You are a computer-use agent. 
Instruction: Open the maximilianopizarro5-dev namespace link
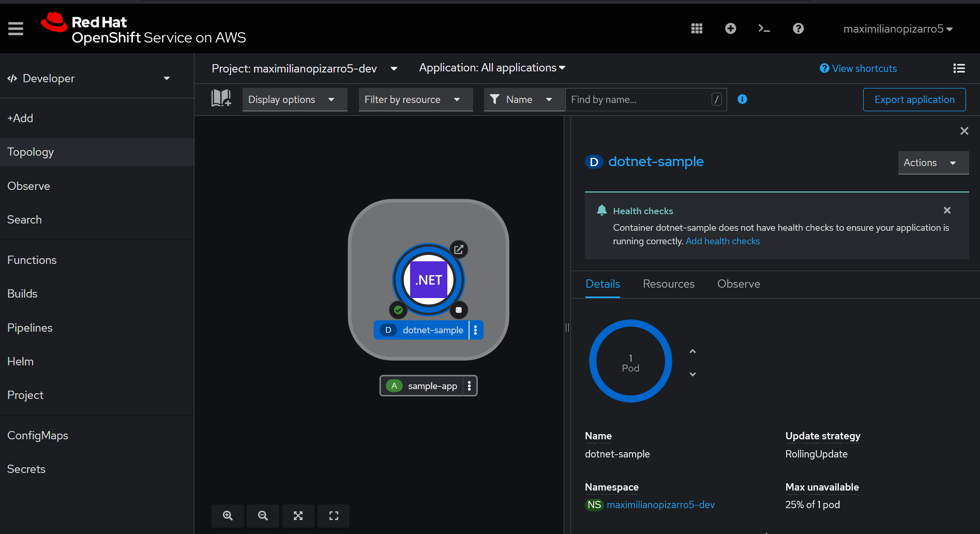click(660, 505)
